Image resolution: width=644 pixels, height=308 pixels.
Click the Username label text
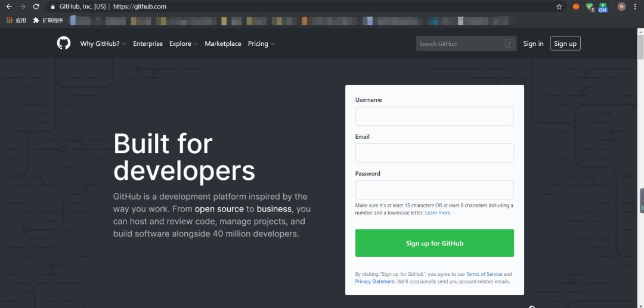click(x=369, y=99)
